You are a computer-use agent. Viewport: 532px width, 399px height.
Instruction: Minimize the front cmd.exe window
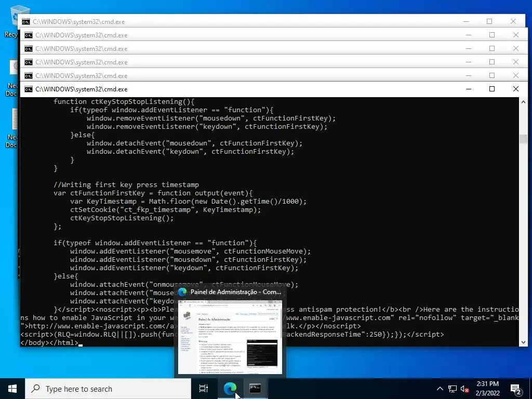[469, 89]
